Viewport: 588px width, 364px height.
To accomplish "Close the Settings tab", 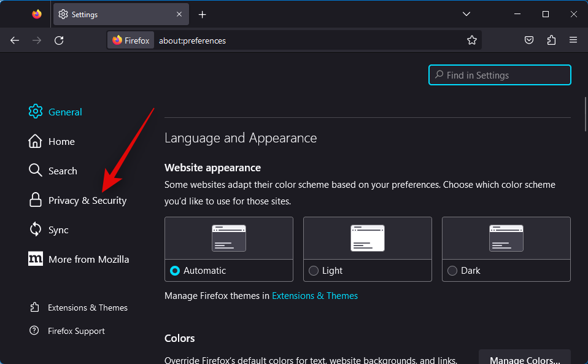I will tap(179, 14).
